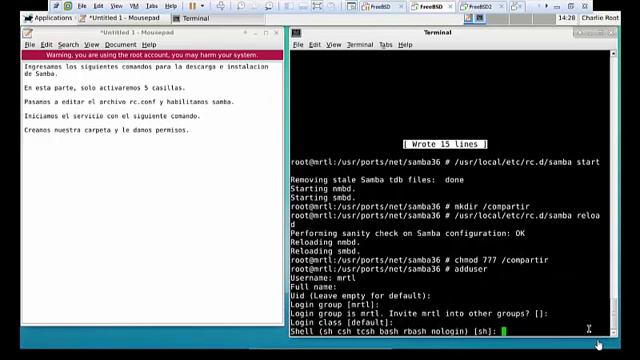The image size is (640, 360).
Task: Click Mousepad window title icon
Action: tap(28, 33)
